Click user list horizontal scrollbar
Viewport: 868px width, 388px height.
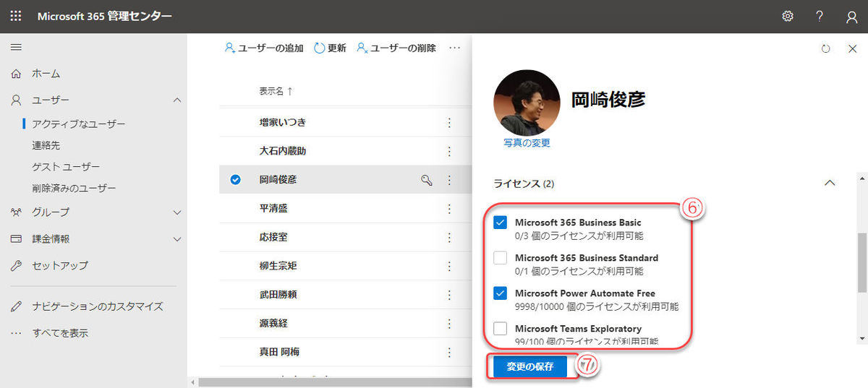pos(334,382)
